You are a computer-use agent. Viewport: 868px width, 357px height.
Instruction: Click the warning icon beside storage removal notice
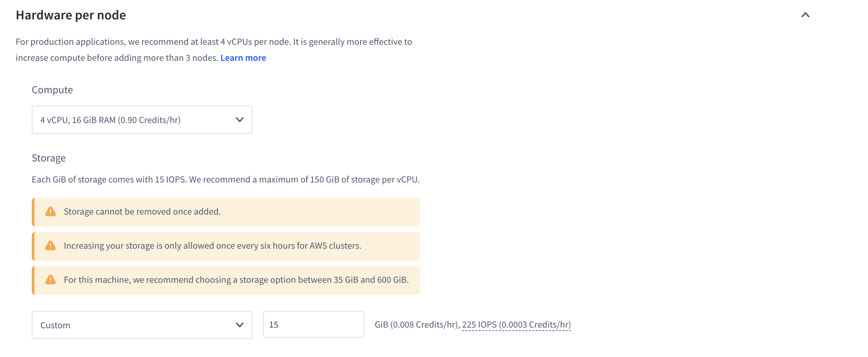(x=50, y=212)
